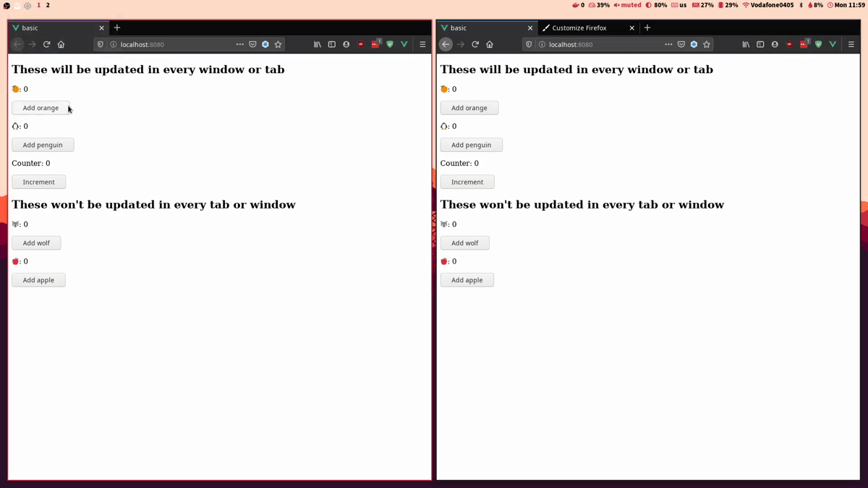Screen dimensions: 868x488
Task: Click Increment in the right window
Action: 467,182
